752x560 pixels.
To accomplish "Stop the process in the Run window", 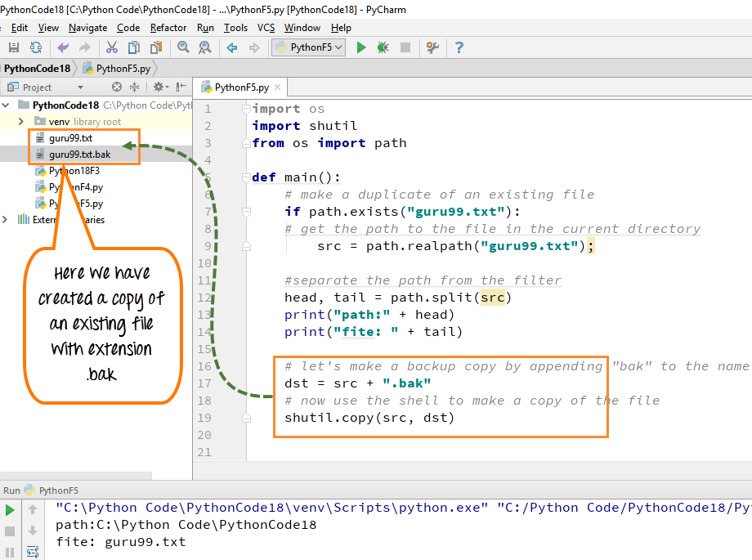I will point(9,531).
